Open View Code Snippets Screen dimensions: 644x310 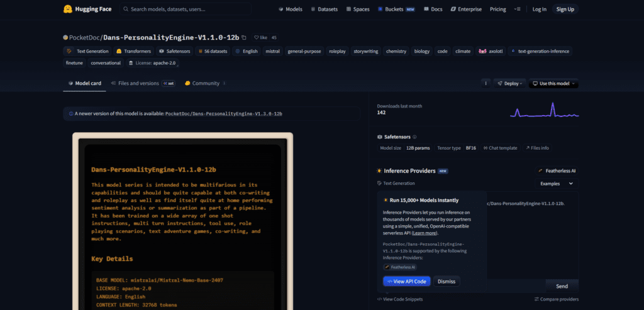[399, 299]
